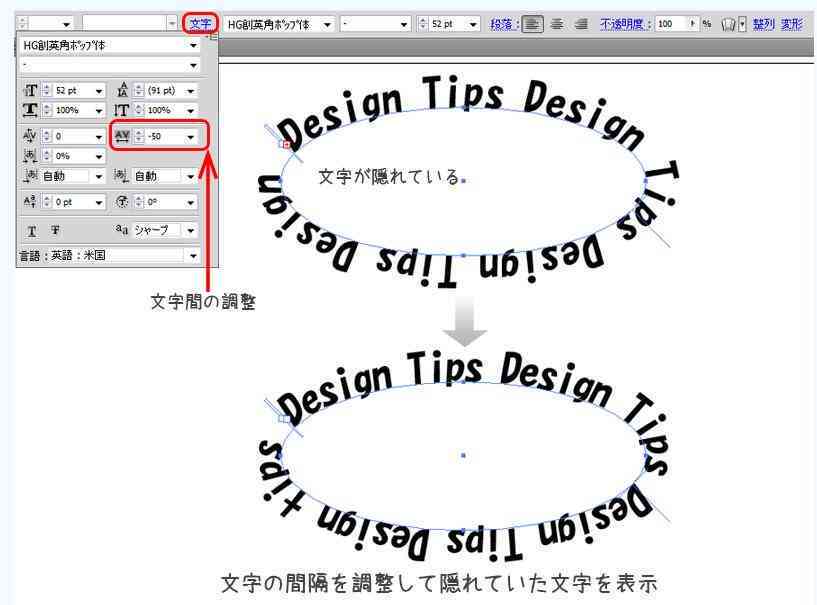Open the character rotation 0° dropdown
This screenshot has height=605, width=817.
[190, 203]
